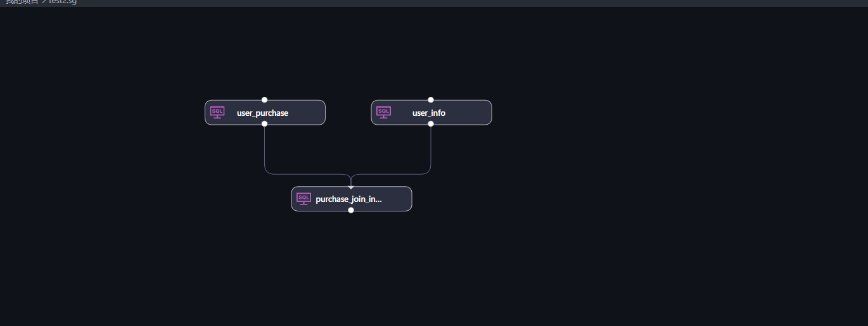The image size is (868, 326).
Task: Click the SQL icon on user_purchase node
Action: point(217,113)
